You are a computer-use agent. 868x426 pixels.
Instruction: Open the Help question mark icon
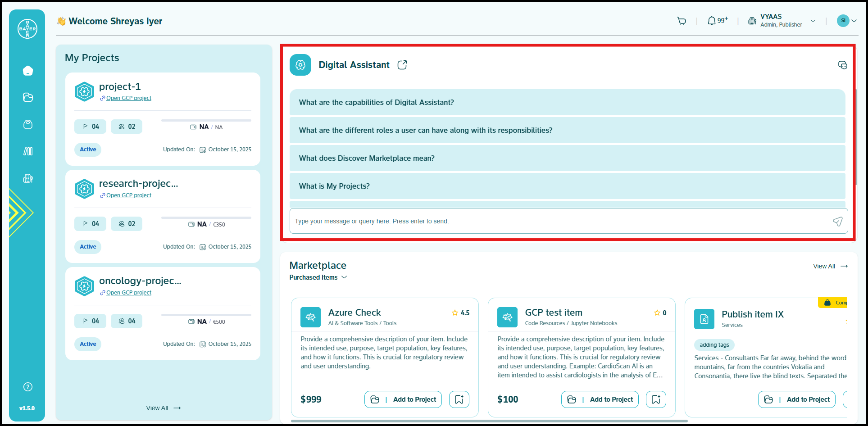coord(28,387)
